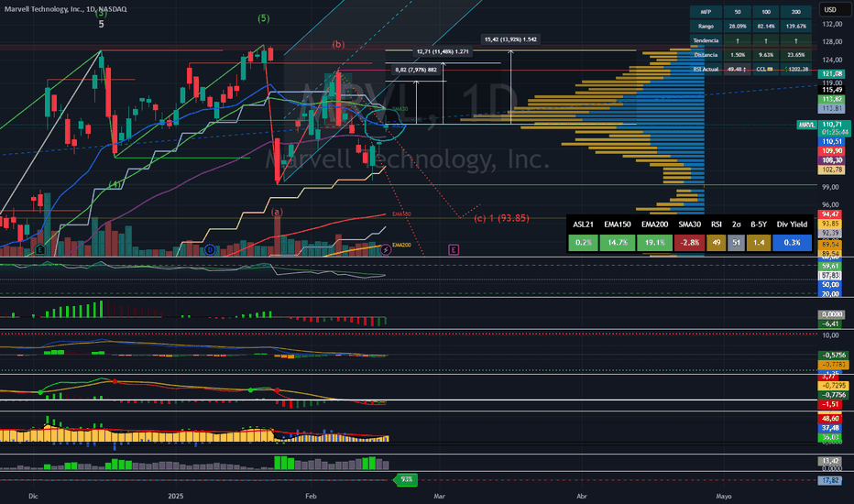Click the Abr label on time axis

582,496
